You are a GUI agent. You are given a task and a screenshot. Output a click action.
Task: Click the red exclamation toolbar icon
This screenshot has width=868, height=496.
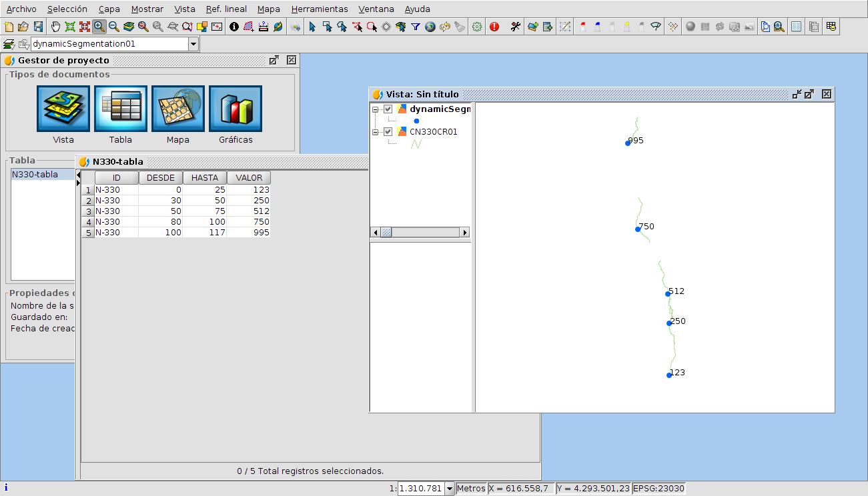(494, 27)
